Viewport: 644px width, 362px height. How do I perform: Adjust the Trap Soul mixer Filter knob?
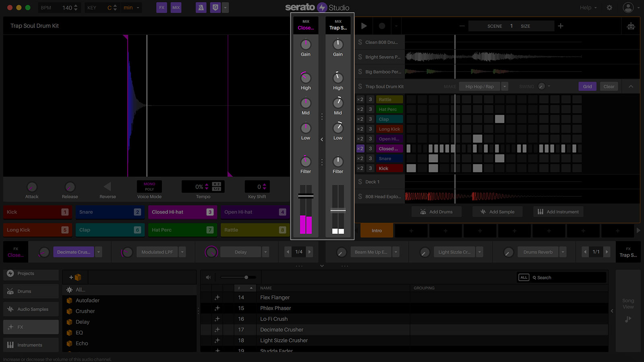coord(338,161)
